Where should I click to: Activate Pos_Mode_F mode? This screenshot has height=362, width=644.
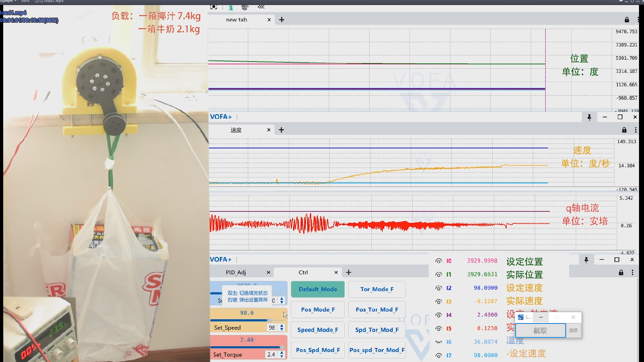[x=318, y=310]
